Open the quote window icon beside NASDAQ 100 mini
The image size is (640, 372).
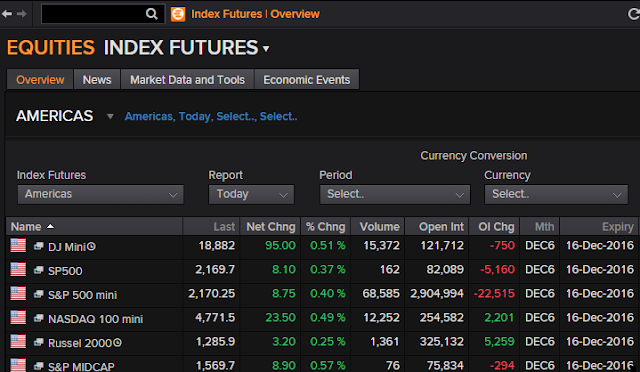coord(39,318)
